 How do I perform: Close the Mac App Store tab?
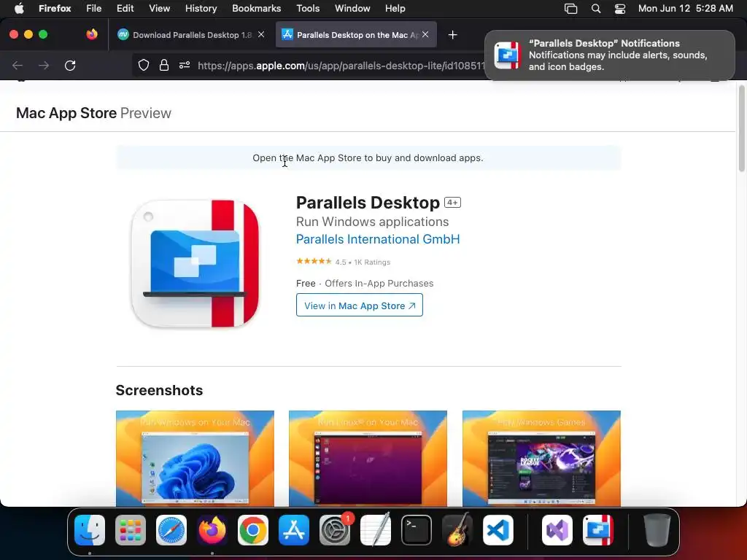(x=425, y=34)
